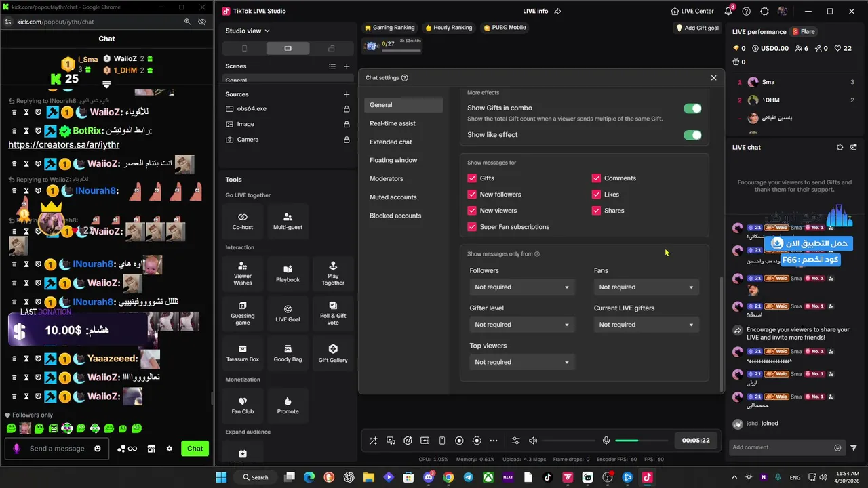Open Kick chat settings gear icon

point(169,449)
